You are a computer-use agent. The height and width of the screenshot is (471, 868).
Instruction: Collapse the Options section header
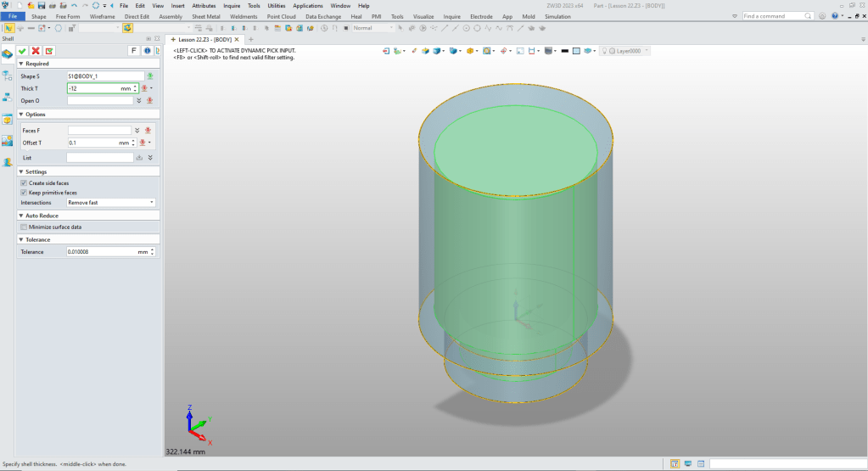pyautogui.click(x=36, y=115)
